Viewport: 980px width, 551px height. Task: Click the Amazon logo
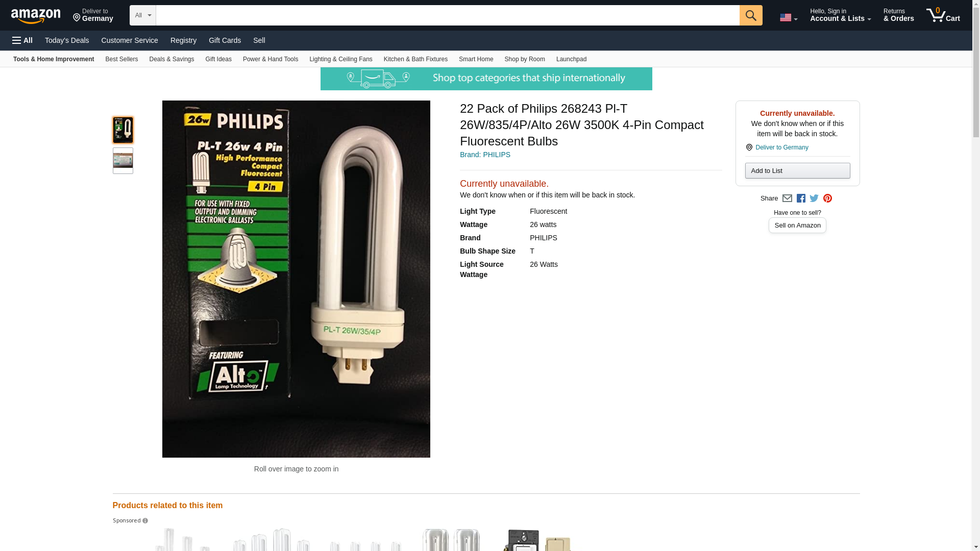[x=36, y=16]
